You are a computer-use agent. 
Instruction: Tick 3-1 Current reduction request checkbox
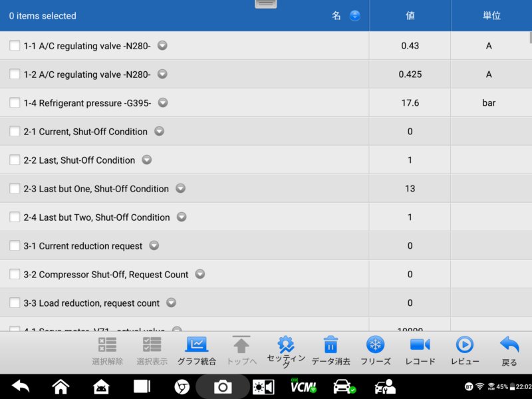pos(15,246)
